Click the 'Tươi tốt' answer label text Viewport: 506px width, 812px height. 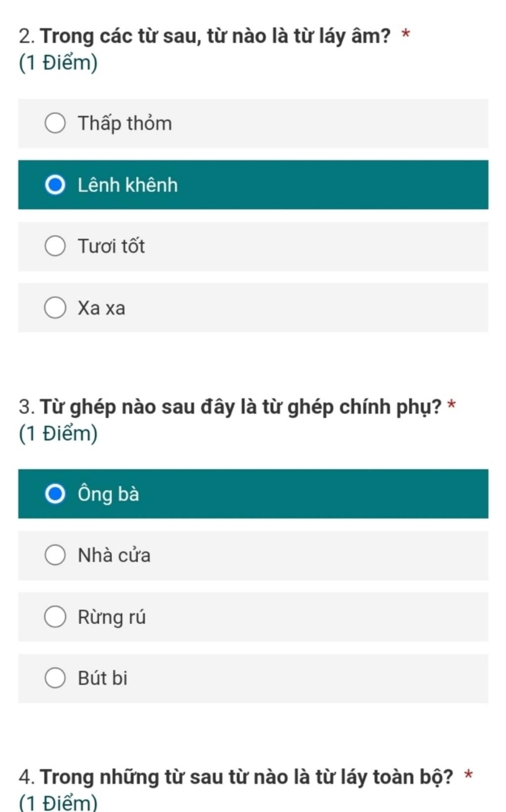click(111, 246)
